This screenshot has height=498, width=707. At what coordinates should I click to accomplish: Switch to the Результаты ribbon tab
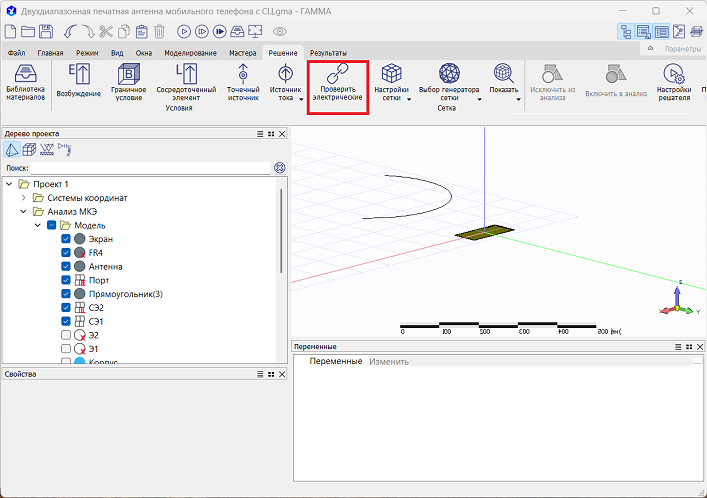click(328, 51)
